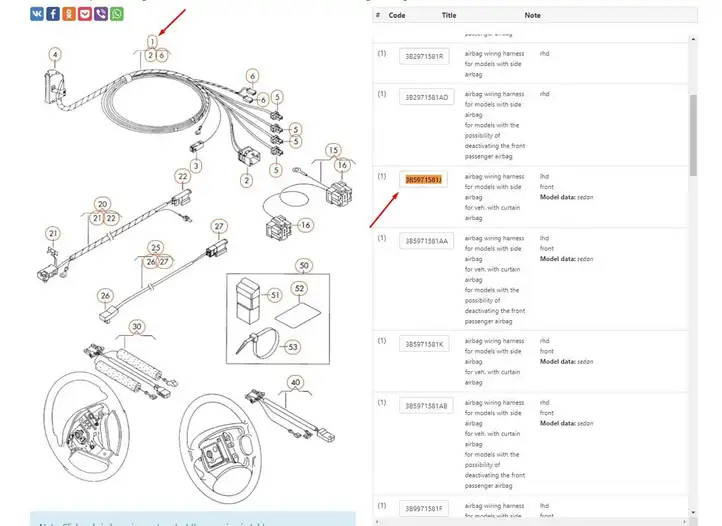Share via WhatsApp icon
Viewport: 722px width, 526px height.
[117, 14]
